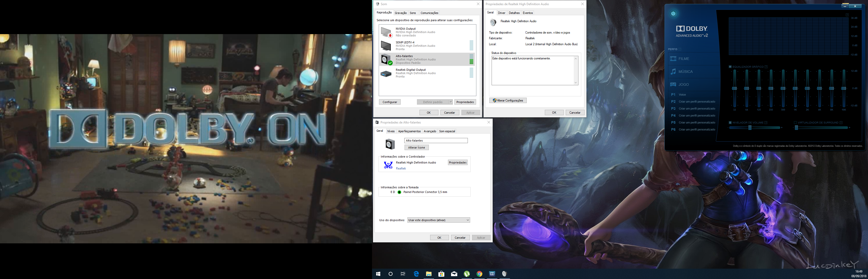Click OK in Propriedades de Alto-falantes

click(439, 238)
